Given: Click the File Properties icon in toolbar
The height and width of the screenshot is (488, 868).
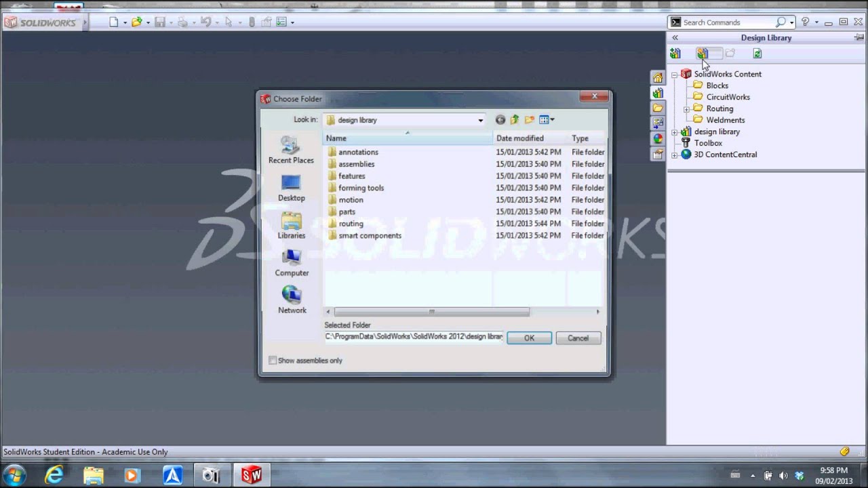Looking at the screenshot, I should click(267, 22).
